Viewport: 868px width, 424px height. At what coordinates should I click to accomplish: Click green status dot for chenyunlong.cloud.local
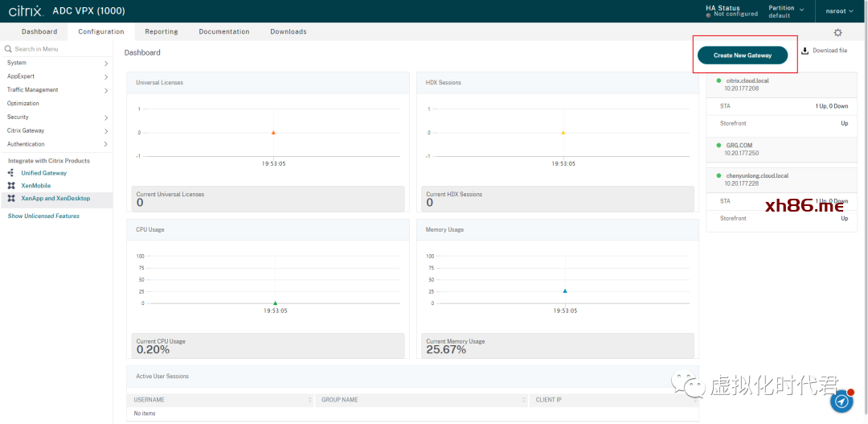click(x=719, y=175)
